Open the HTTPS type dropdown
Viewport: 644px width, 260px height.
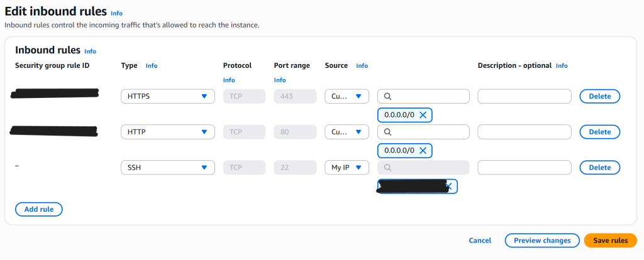[167, 97]
